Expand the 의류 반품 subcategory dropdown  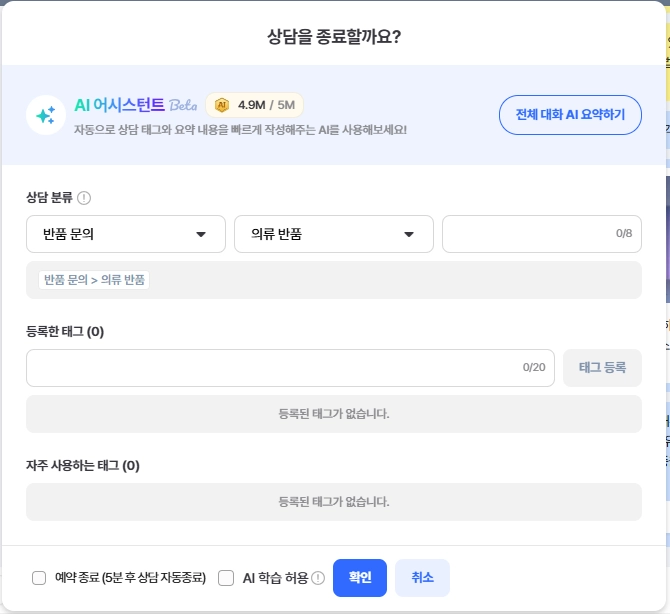click(334, 234)
